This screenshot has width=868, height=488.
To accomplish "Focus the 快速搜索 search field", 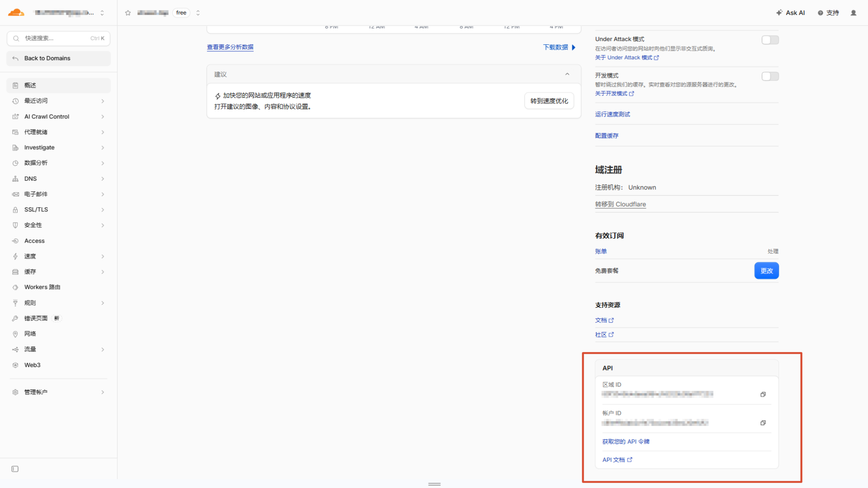I will pos(58,38).
